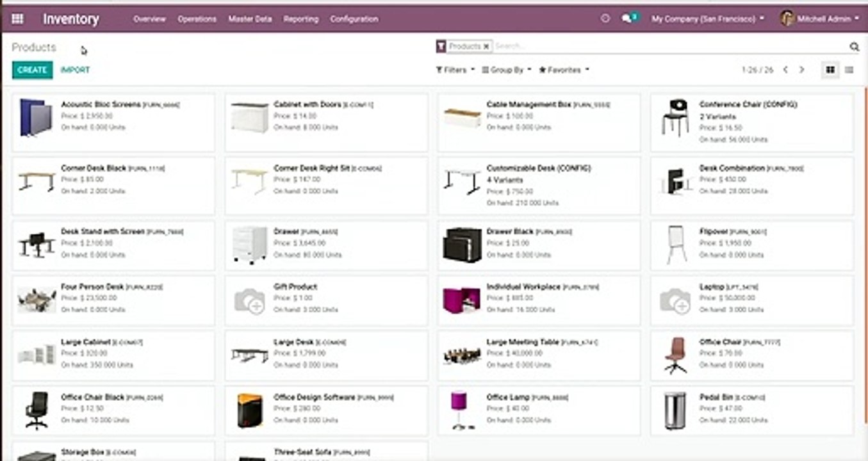
Task: Switch to kanban view
Action: (830, 70)
